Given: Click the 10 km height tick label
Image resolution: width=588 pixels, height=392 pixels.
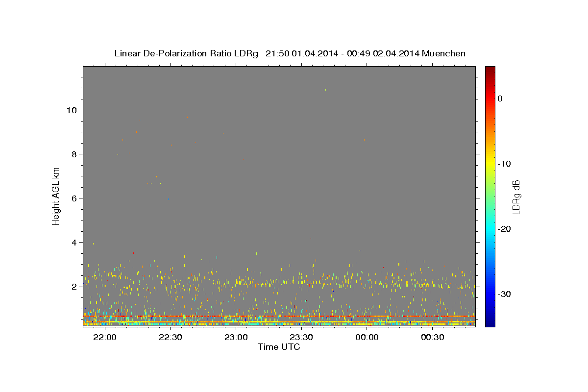Looking at the screenshot, I should click(x=72, y=110).
